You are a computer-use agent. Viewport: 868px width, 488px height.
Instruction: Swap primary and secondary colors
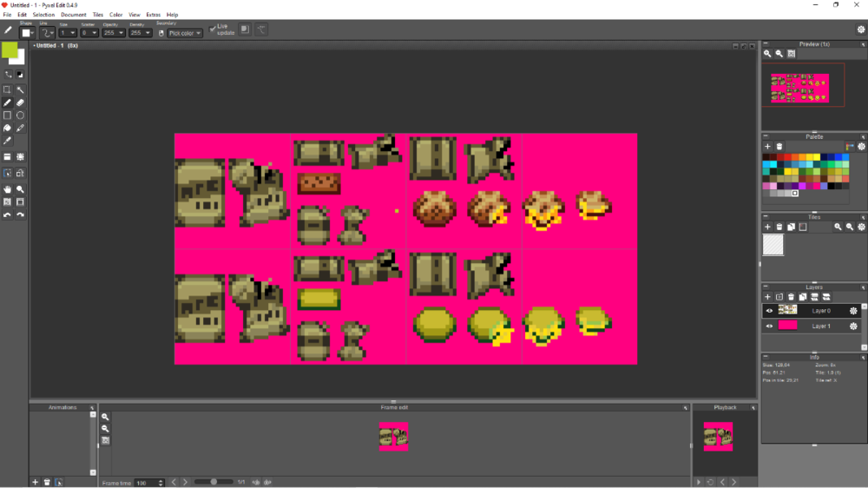tap(8, 74)
